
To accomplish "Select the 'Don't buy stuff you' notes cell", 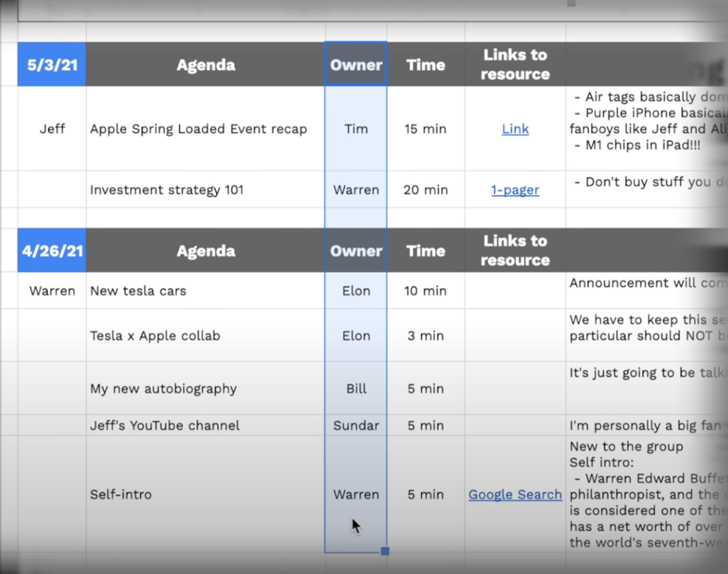I will (x=646, y=189).
